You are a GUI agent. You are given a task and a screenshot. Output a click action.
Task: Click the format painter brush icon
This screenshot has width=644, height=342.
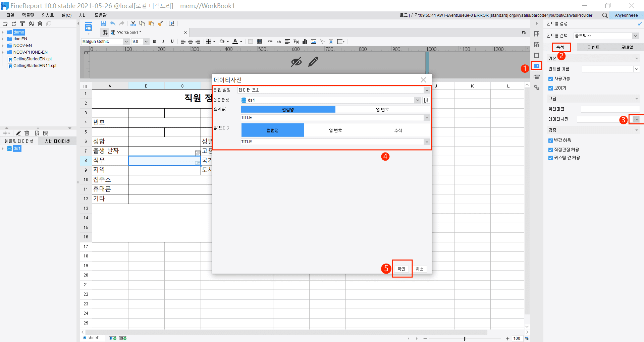tap(160, 23)
